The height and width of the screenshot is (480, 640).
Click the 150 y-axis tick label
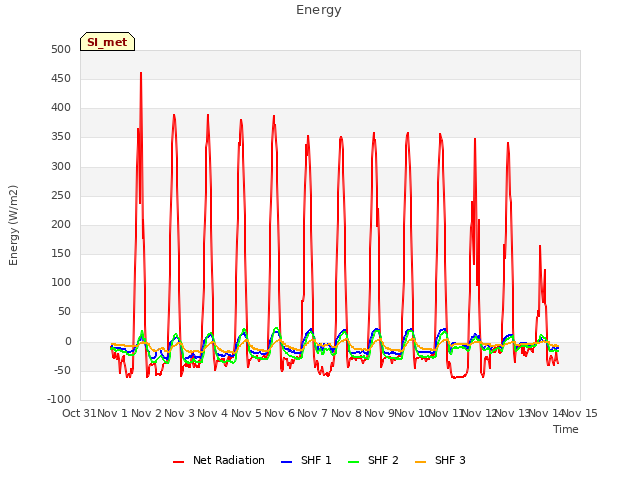pos(61,253)
